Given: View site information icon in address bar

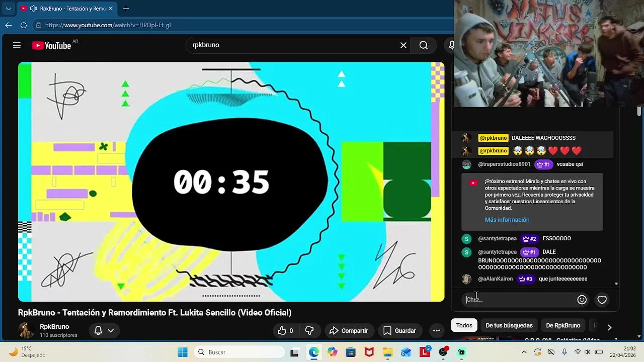Looking at the screenshot, I should [38, 25].
